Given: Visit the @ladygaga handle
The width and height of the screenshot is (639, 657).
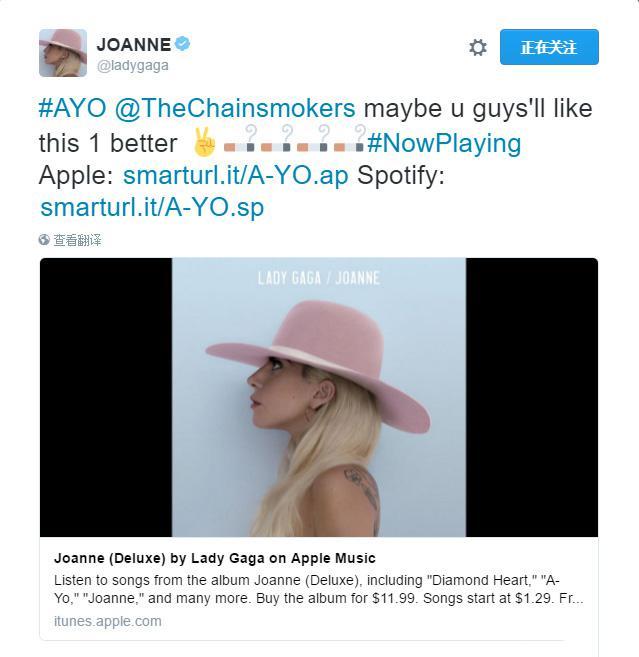Looking at the screenshot, I should [x=133, y=66].
